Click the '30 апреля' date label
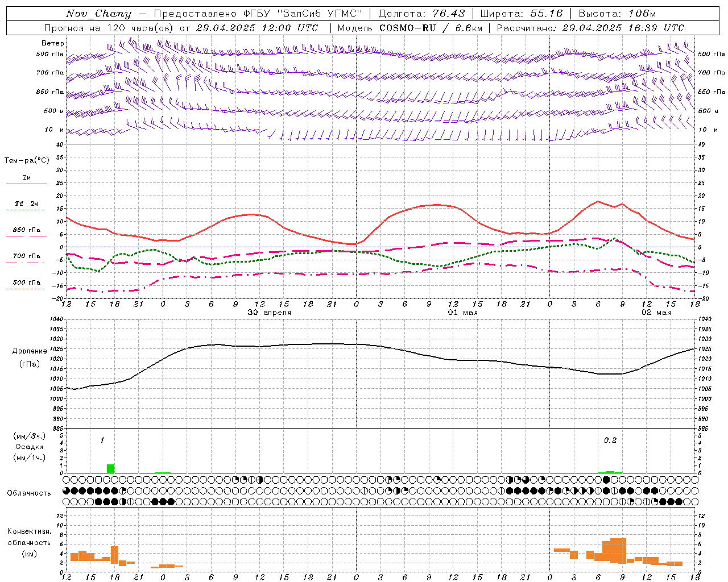The width and height of the screenshot is (728, 582). 270,313
